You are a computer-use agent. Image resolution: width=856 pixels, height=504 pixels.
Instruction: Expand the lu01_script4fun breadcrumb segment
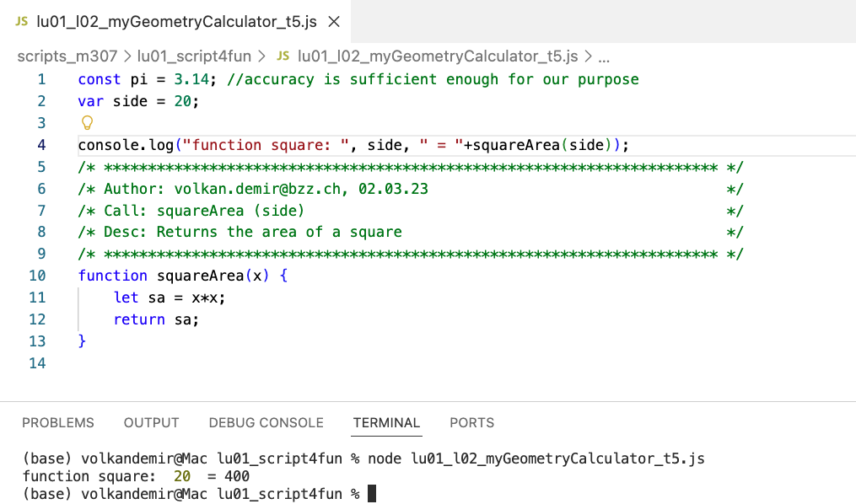click(194, 56)
